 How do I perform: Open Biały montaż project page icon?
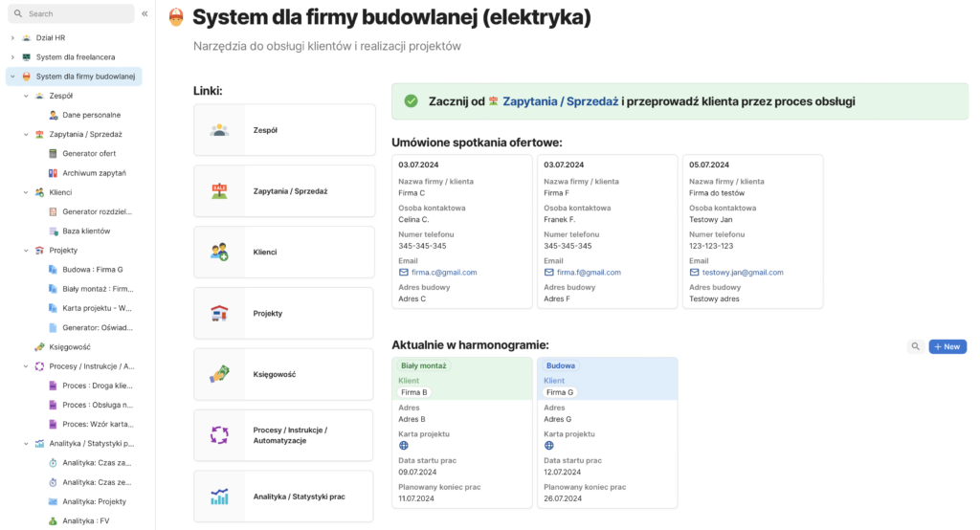click(54, 289)
